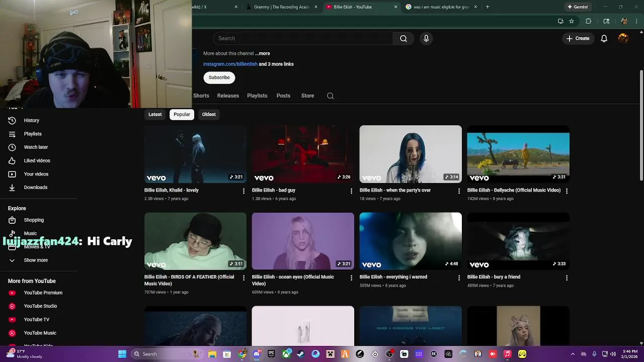This screenshot has width=644, height=362.
Task: Open YouTube TV link
Action: 36,319
